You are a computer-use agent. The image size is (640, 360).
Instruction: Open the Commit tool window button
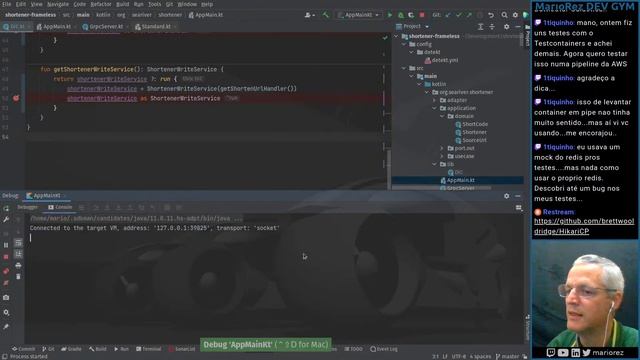tap(24, 349)
